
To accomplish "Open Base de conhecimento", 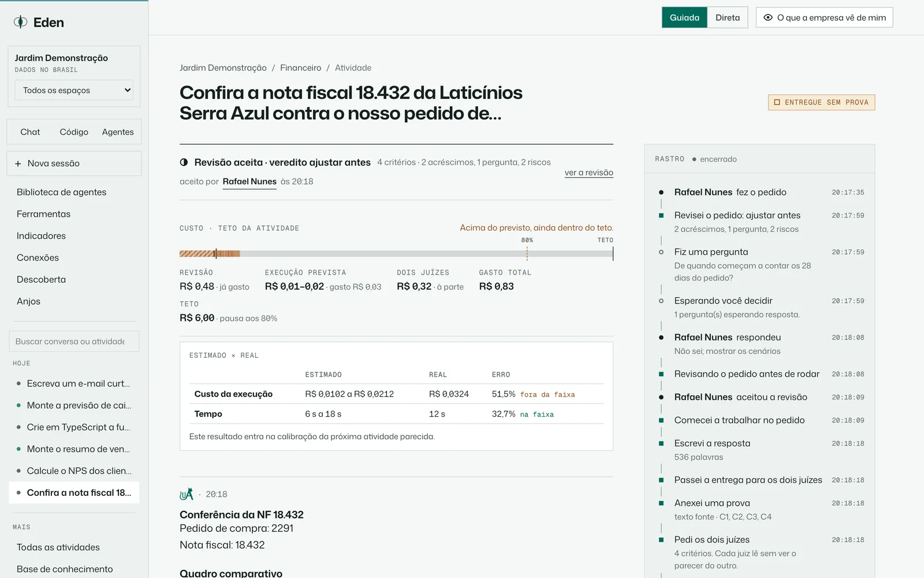I will tap(65, 569).
